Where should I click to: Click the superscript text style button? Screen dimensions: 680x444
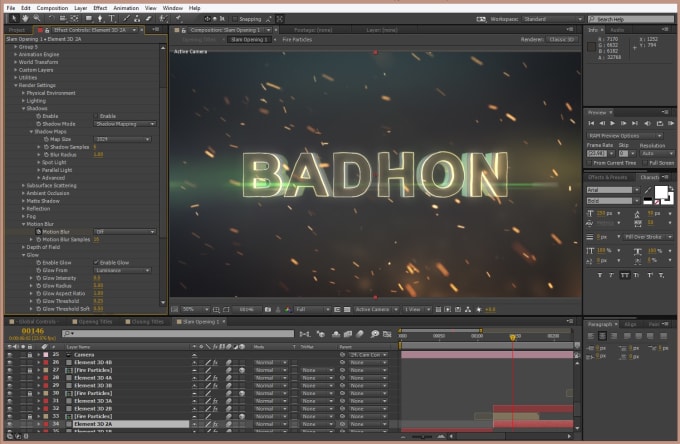coord(650,275)
